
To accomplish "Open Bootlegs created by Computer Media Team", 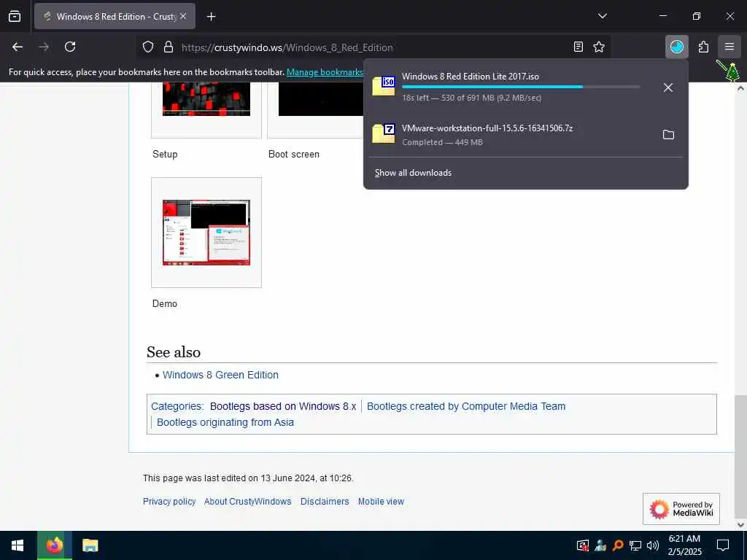I will [466, 406].
